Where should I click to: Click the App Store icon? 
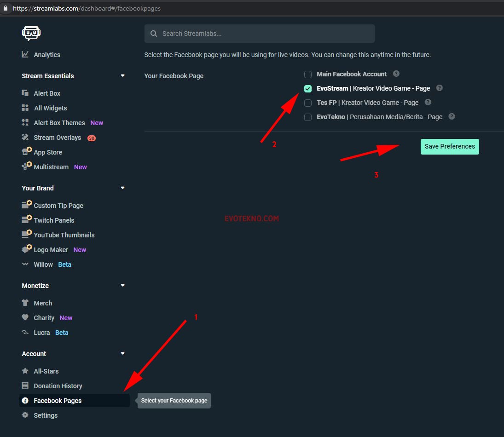coord(26,151)
